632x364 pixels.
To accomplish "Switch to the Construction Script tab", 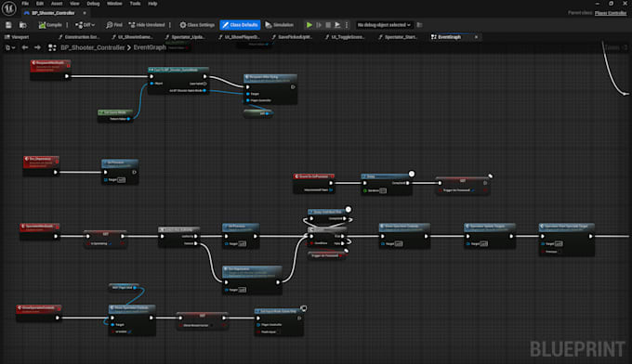I will (x=79, y=37).
